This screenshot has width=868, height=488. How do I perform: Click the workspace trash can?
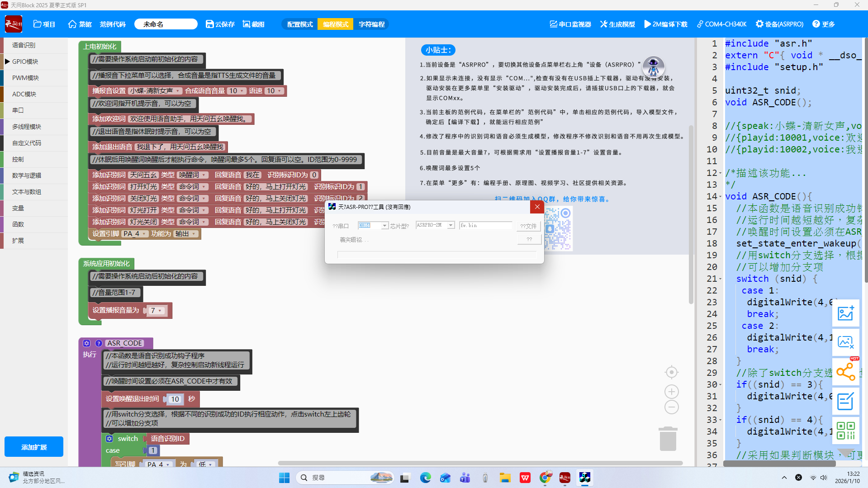pos(668,439)
